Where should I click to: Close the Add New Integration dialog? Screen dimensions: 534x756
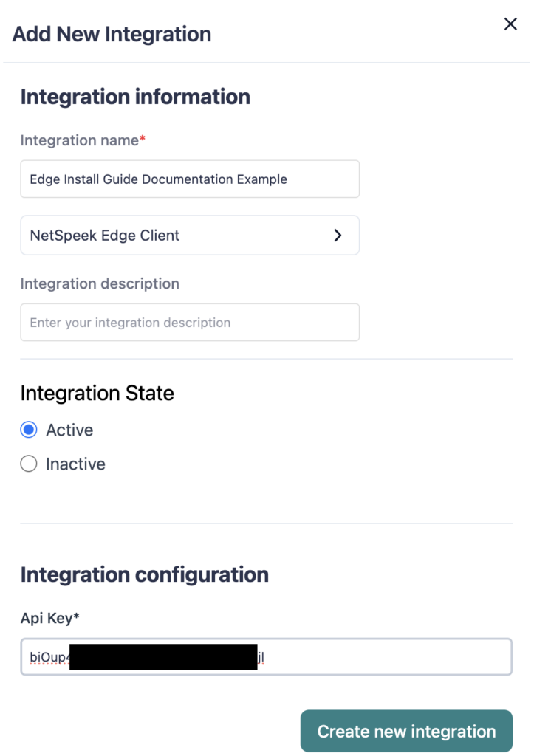coord(510,24)
